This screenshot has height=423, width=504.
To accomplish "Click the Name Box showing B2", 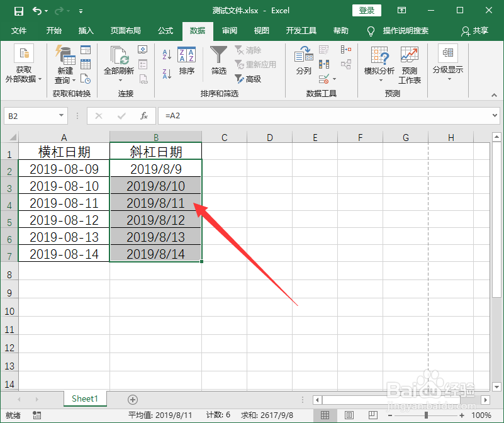I will 31,116.
